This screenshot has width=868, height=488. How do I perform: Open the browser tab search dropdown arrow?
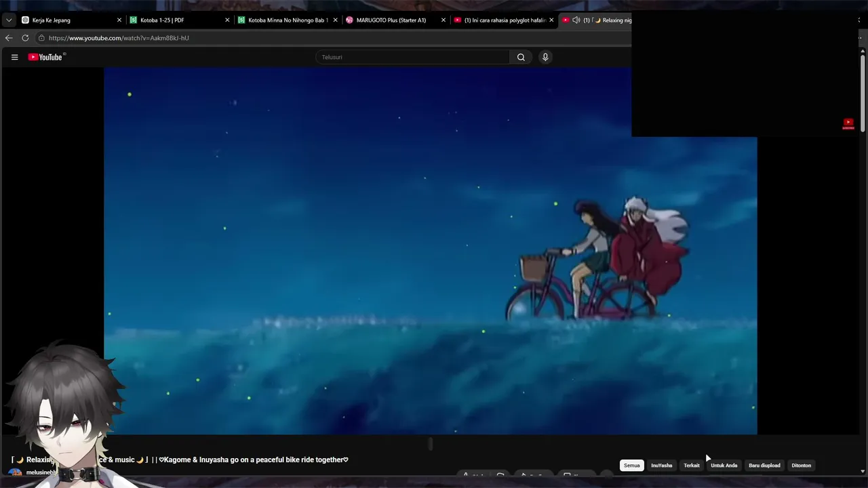click(x=9, y=20)
